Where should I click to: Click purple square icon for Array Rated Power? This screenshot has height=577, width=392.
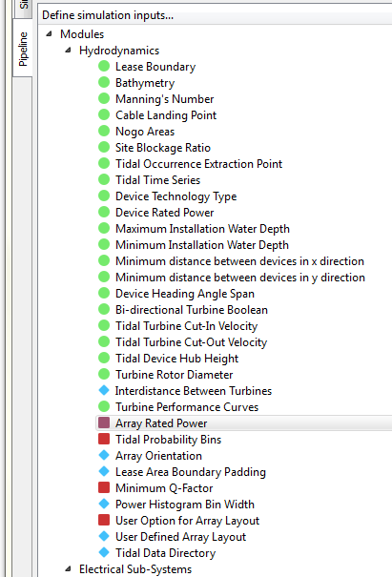(104, 422)
